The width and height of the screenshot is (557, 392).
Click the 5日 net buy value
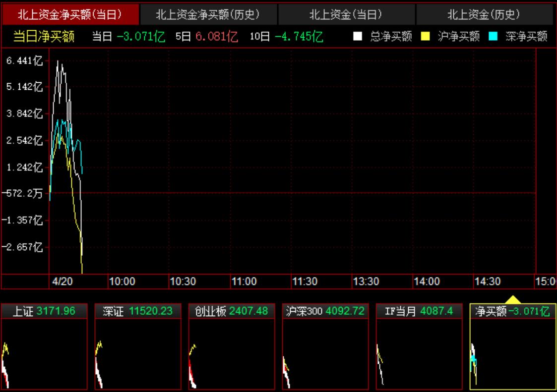pyautogui.click(x=216, y=37)
